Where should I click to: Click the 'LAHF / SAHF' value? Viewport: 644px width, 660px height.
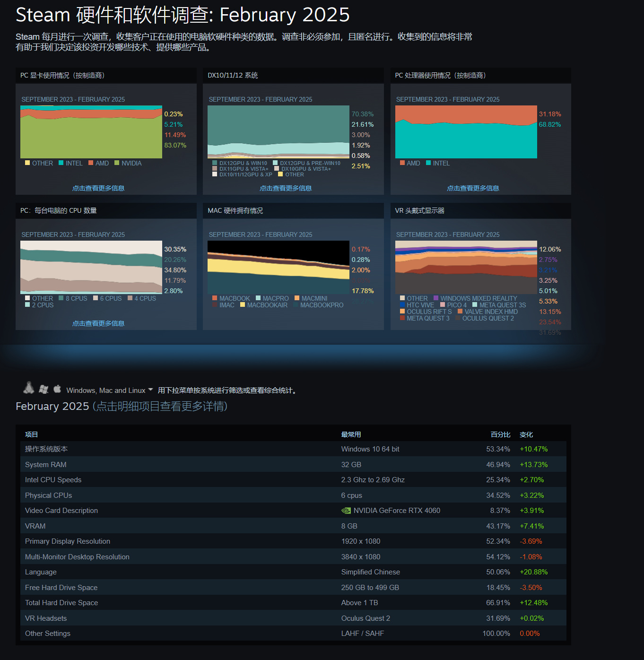(x=363, y=634)
